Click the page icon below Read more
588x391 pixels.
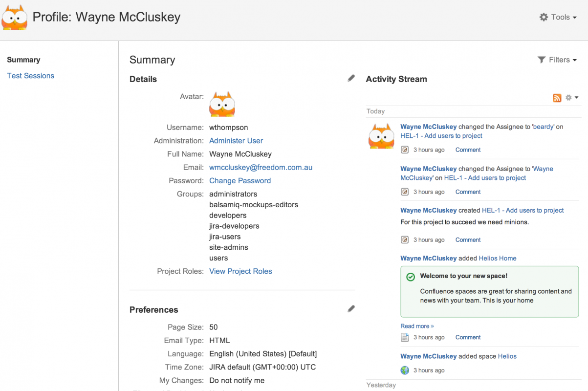coord(405,337)
